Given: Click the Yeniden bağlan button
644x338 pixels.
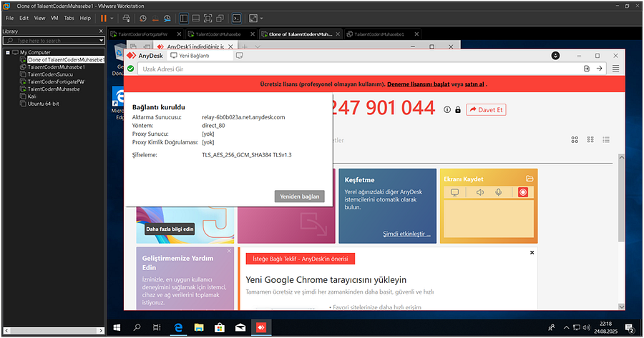Looking at the screenshot, I should point(299,197).
